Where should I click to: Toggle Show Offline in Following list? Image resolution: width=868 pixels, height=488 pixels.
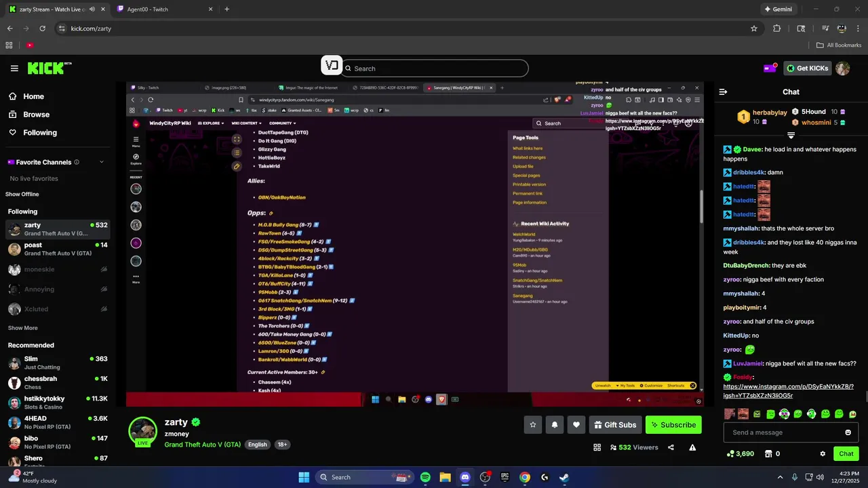[x=22, y=194]
